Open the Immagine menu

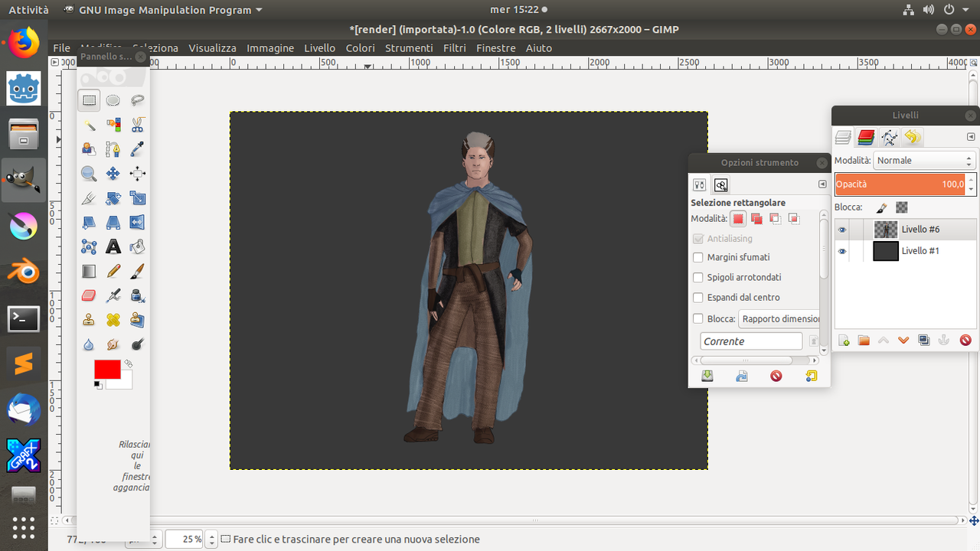tap(270, 47)
